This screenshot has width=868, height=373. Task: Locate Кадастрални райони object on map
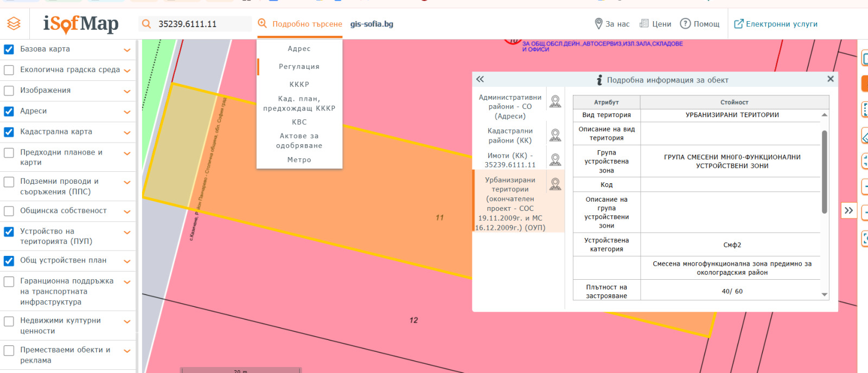[x=555, y=135]
